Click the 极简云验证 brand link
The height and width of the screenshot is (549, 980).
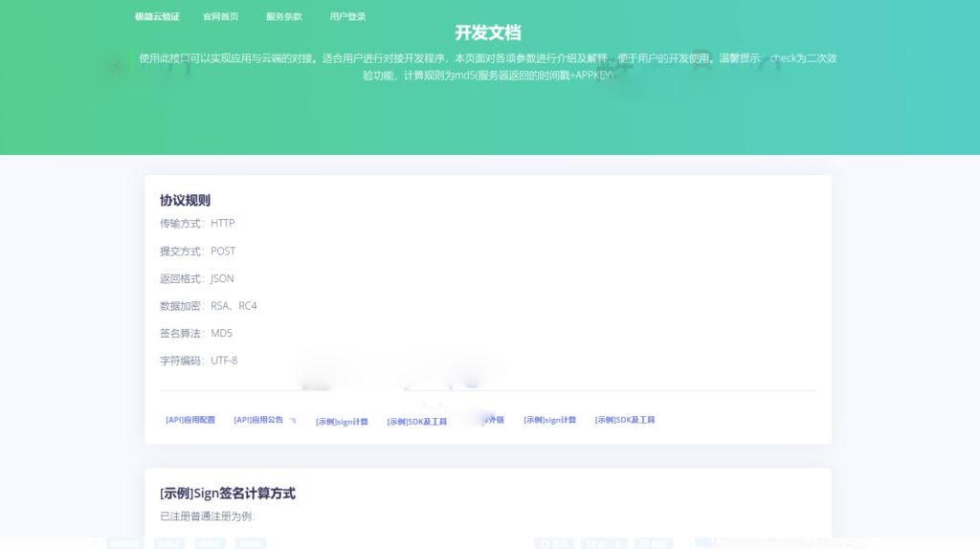pyautogui.click(x=158, y=17)
